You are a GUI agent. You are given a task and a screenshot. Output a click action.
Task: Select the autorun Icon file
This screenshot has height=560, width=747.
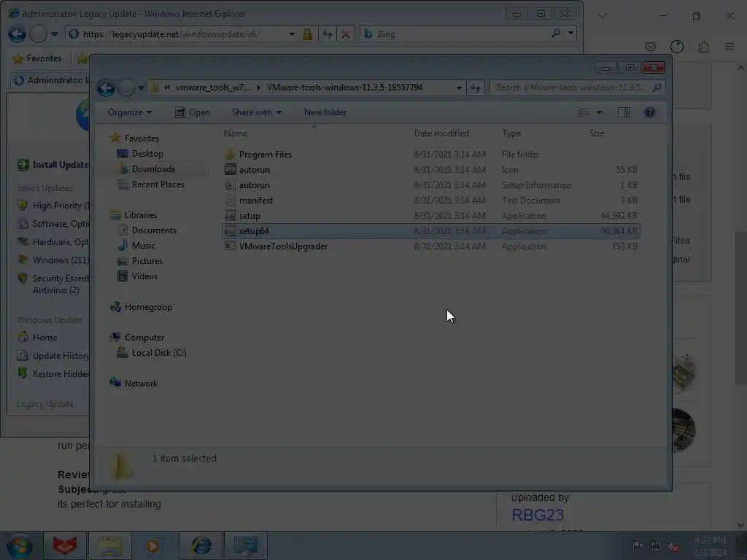click(x=430, y=169)
